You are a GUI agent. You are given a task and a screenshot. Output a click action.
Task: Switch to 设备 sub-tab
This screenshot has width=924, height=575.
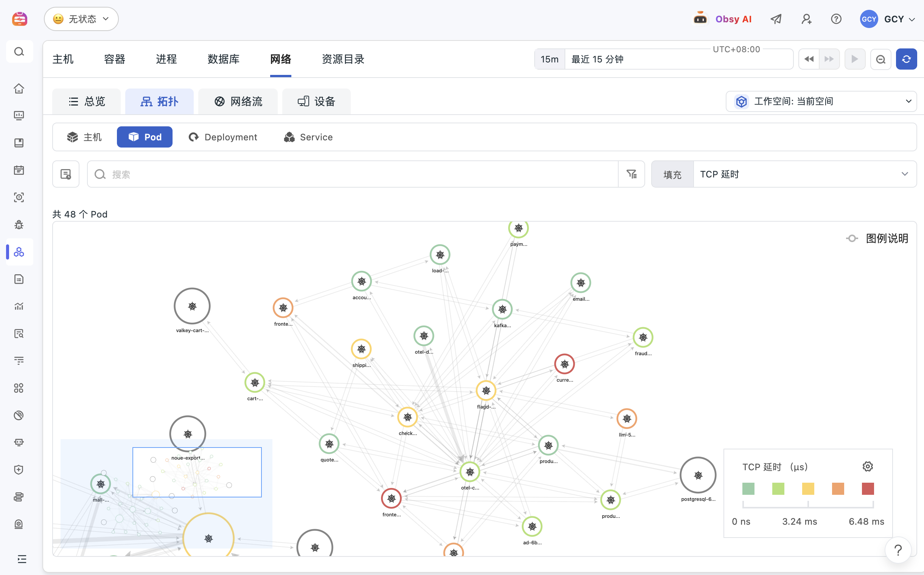pos(316,101)
